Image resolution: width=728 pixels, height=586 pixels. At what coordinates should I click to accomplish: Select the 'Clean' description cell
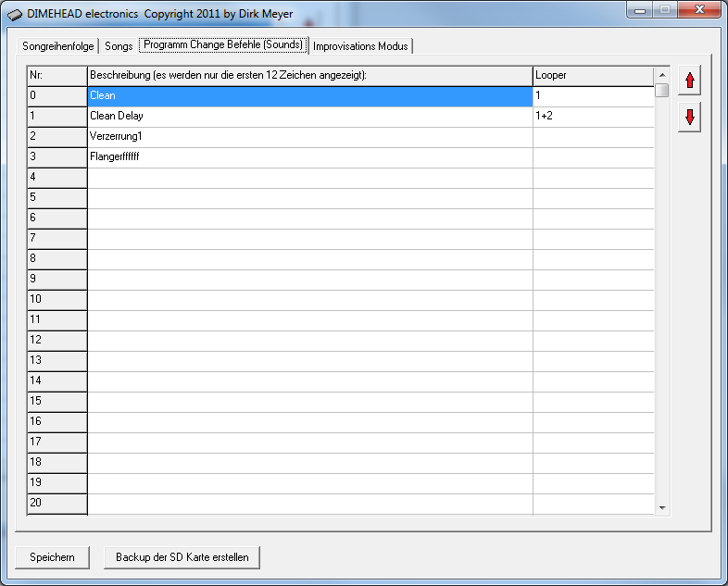tap(310, 96)
